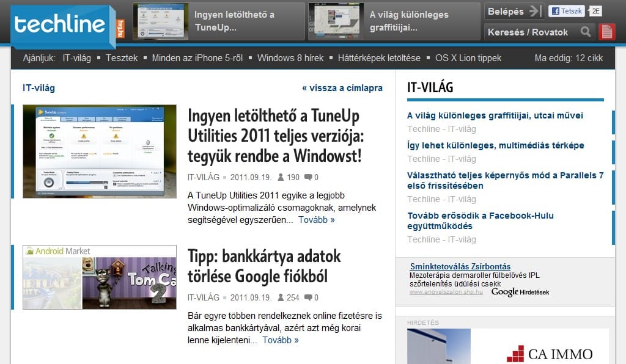The image size is (626, 364).
Task: Open the ad link Sminktetoválás Zsírbontás
Action: [x=460, y=266]
